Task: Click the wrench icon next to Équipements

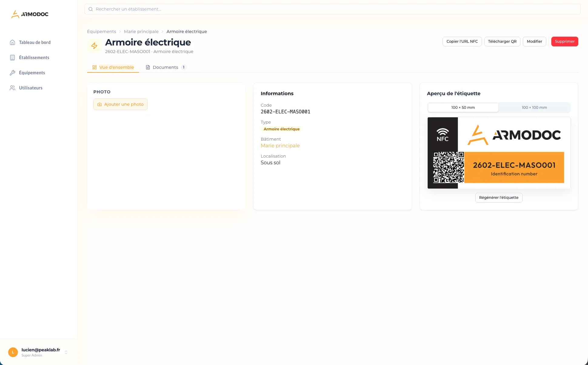Action: [12, 73]
